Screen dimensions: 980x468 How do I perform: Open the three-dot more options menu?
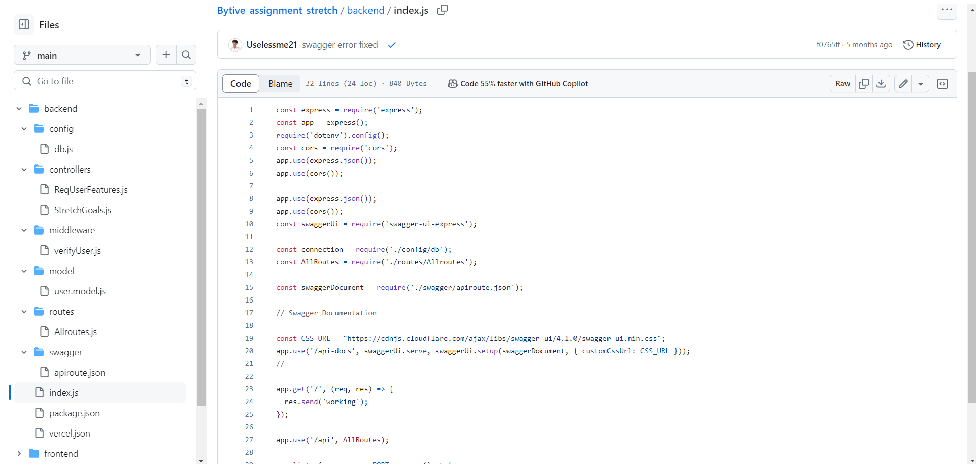click(947, 10)
